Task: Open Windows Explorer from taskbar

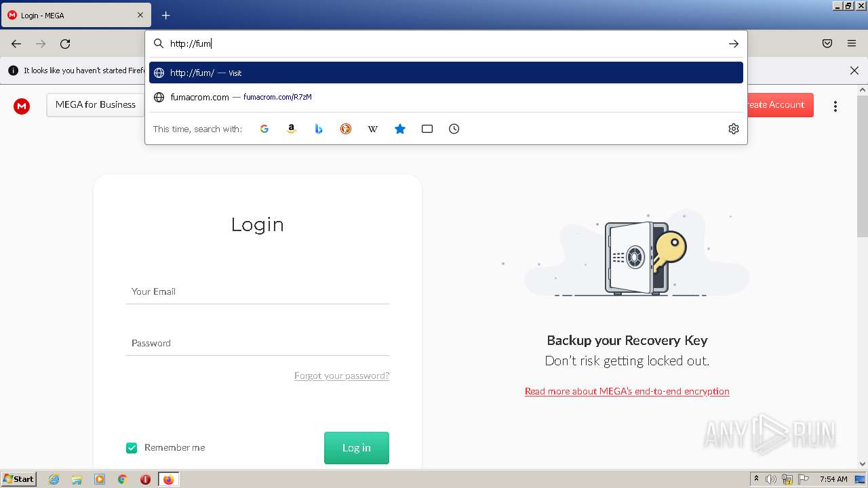Action: pyautogui.click(x=77, y=479)
